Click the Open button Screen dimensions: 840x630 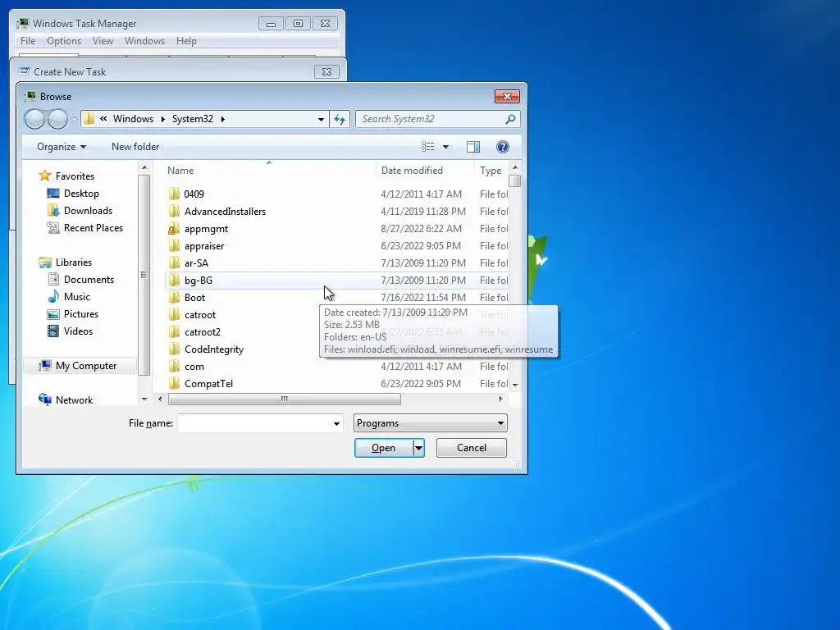[384, 448]
